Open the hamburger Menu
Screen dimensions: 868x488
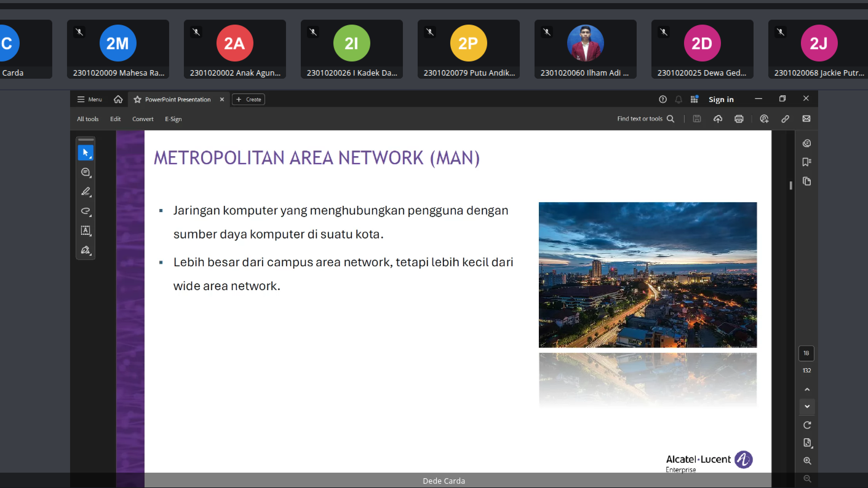(x=89, y=100)
